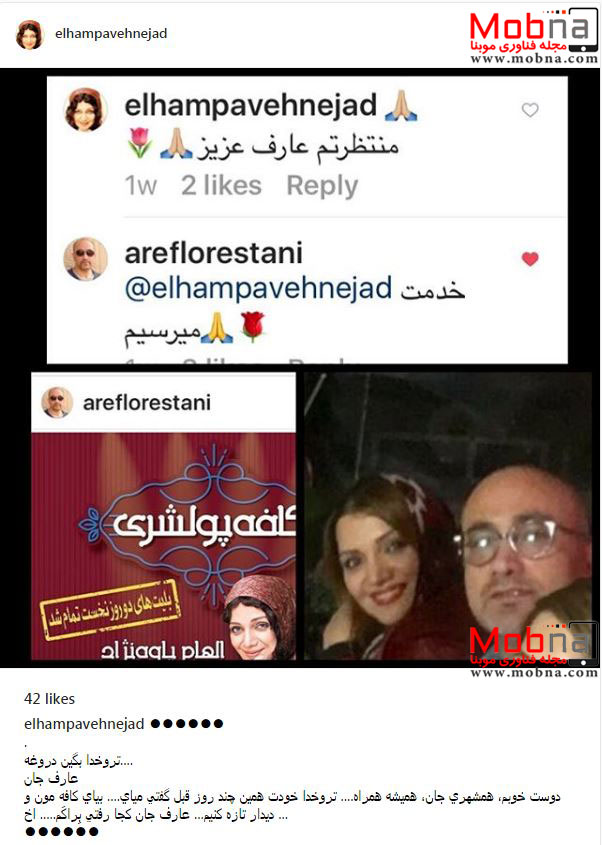This screenshot has width=602, height=845.
Task: Open areflorestani's name above the cafe poster
Action: pyautogui.click(x=147, y=403)
